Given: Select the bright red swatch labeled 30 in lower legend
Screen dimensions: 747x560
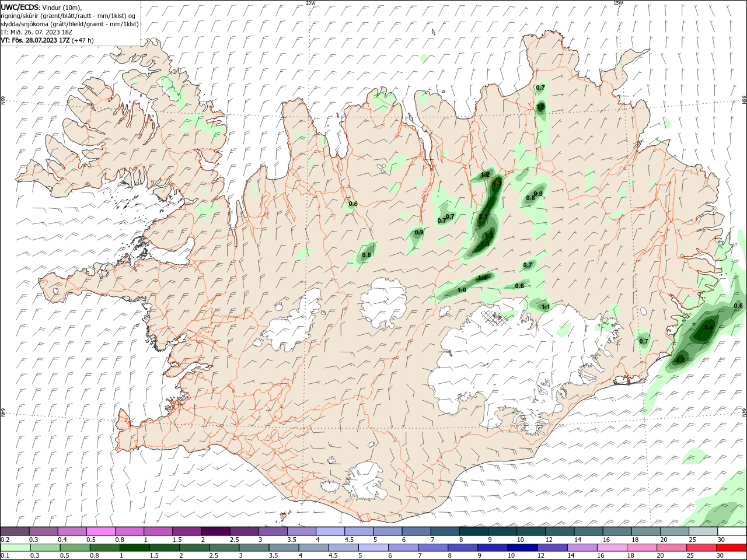Looking at the screenshot, I should coord(731,548).
